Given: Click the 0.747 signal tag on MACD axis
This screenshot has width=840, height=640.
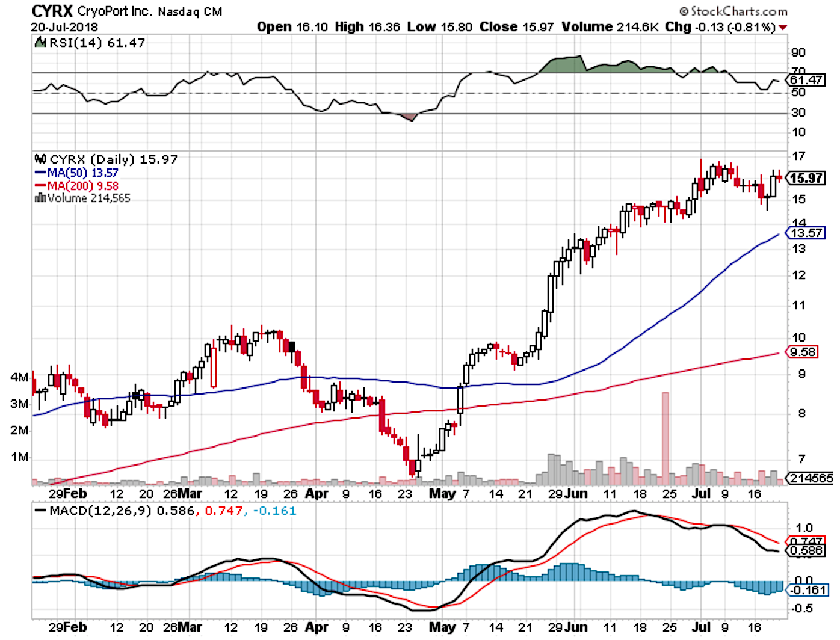Looking at the screenshot, I should [x=806, y=541].
